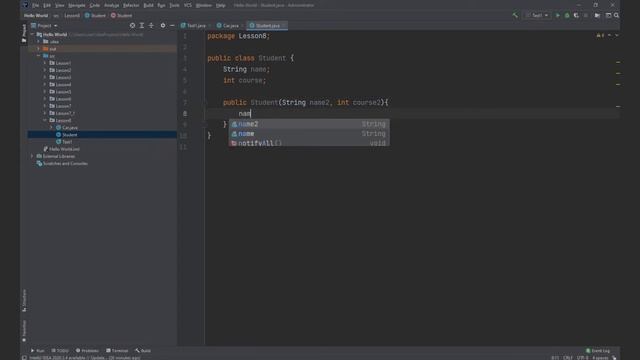
Task: Hide the Project panel with minus icon
Action: point(172,25)
